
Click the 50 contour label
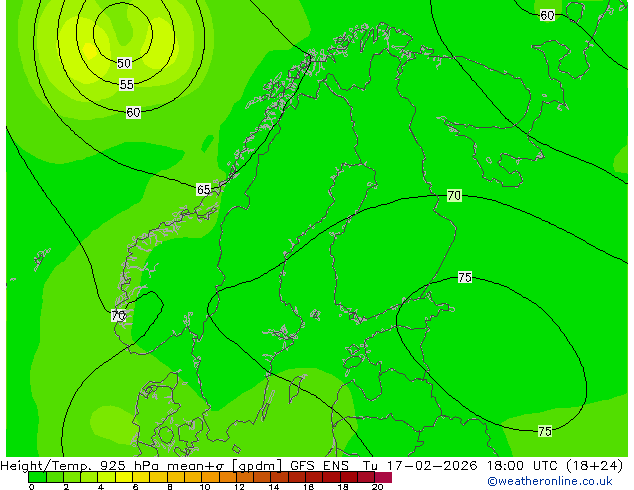coord(124,63)
